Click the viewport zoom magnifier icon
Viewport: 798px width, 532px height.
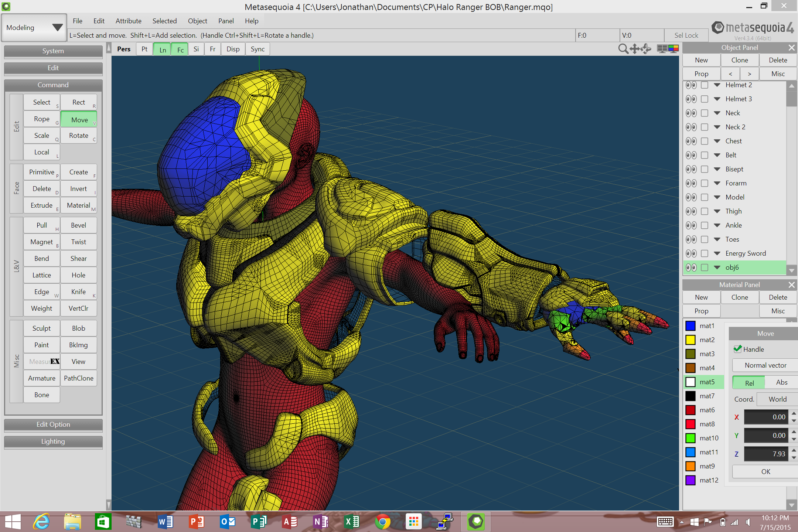point(623,49)
